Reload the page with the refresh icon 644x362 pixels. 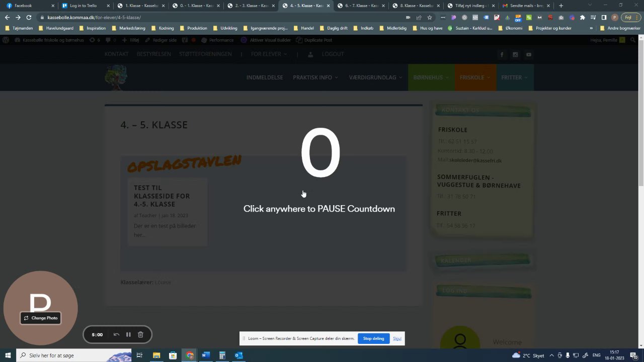point(29,17)
